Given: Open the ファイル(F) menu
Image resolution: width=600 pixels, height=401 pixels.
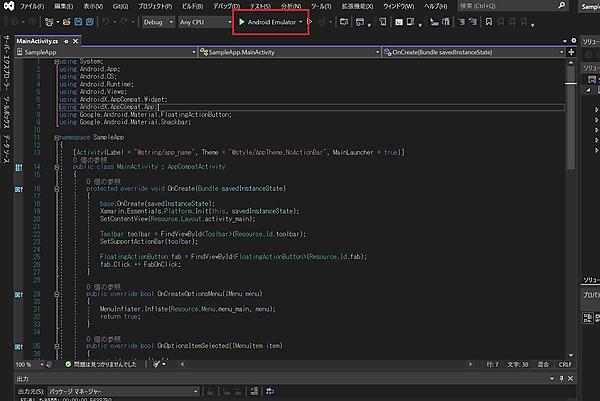Looking at the screenshot, I should pos(32,6).
